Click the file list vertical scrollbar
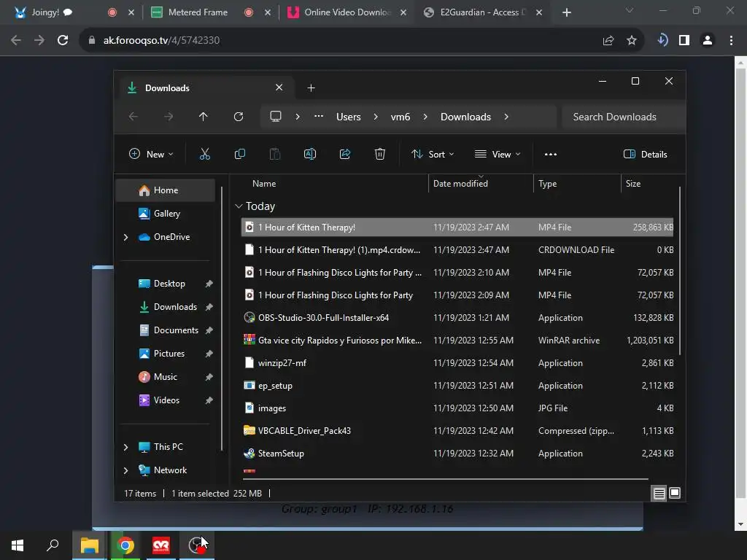This screenshot has height=560, width=747. coord(680,271)
